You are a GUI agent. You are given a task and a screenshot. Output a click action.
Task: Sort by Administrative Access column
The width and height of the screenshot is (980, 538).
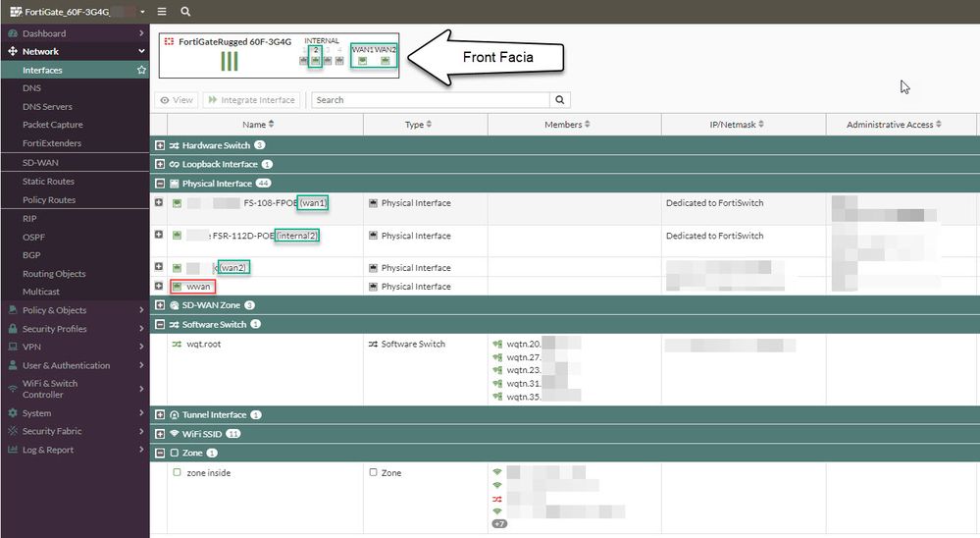pos(894,125)
